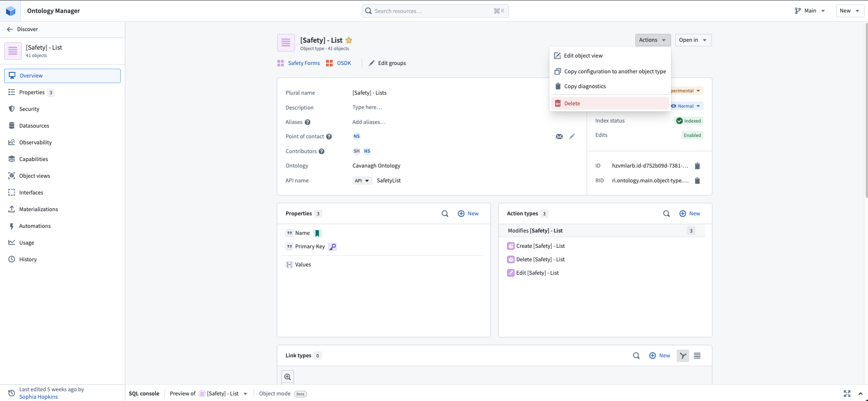Copy the object type ID to clipboard
The height and width of the screenshot is (401, 868).
(x=697, y=166)
